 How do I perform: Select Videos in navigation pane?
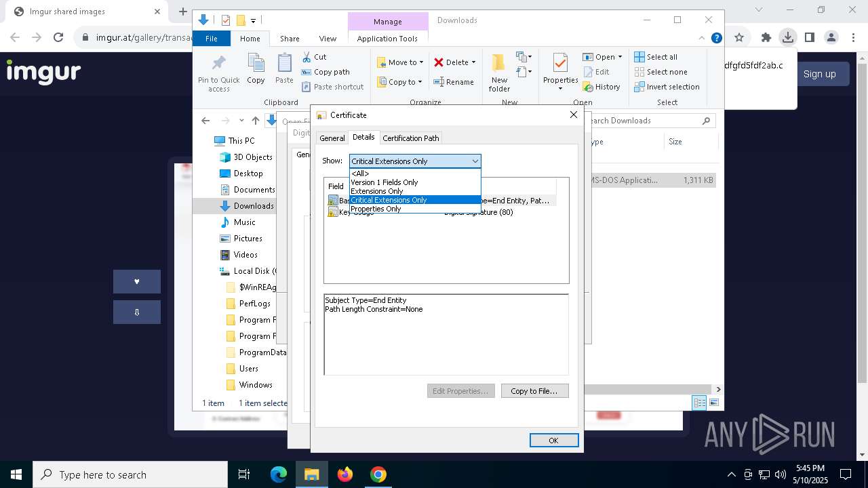tap(245, 255)
